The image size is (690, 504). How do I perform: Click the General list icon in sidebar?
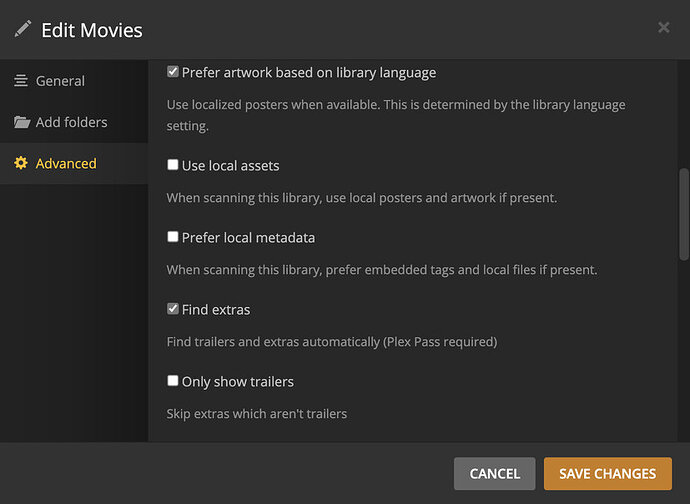pos(21,81)
